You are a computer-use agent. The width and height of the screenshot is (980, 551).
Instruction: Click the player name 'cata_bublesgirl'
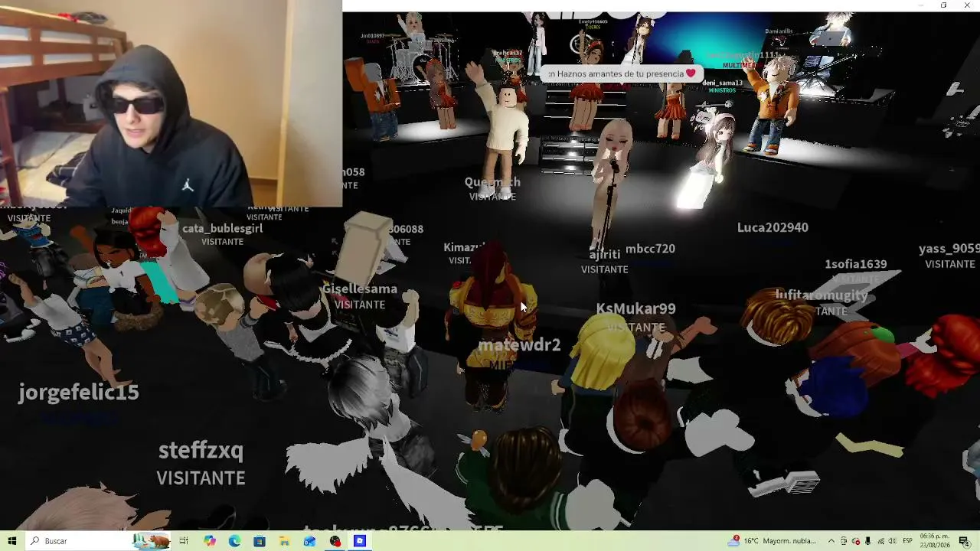pyautogui.click(x=222, y=228)
